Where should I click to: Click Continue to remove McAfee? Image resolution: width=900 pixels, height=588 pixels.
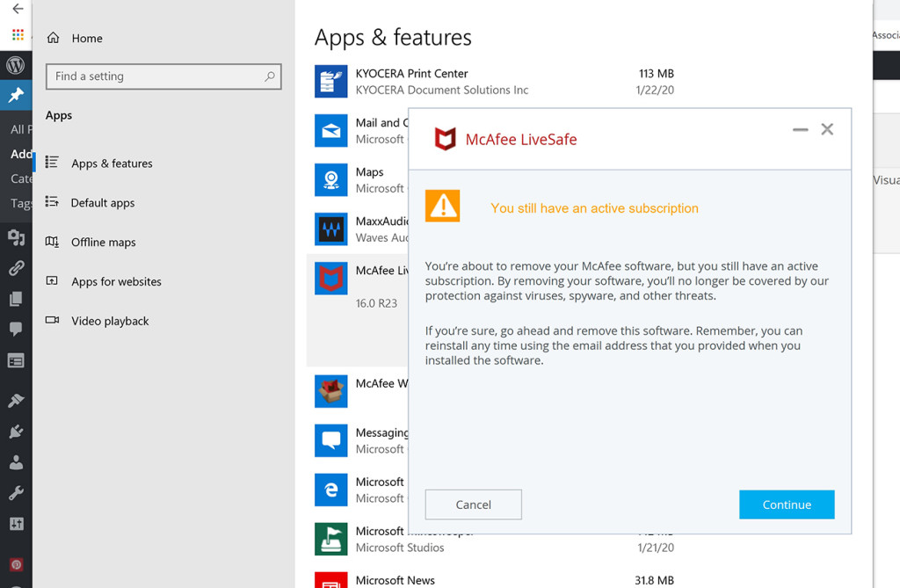tap(787, 505)
